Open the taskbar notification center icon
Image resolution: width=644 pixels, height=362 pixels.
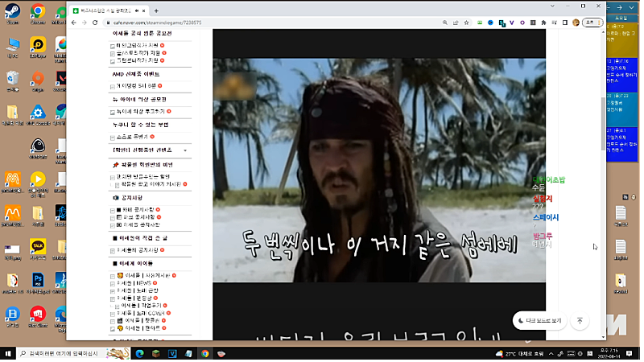pos(630,354)
